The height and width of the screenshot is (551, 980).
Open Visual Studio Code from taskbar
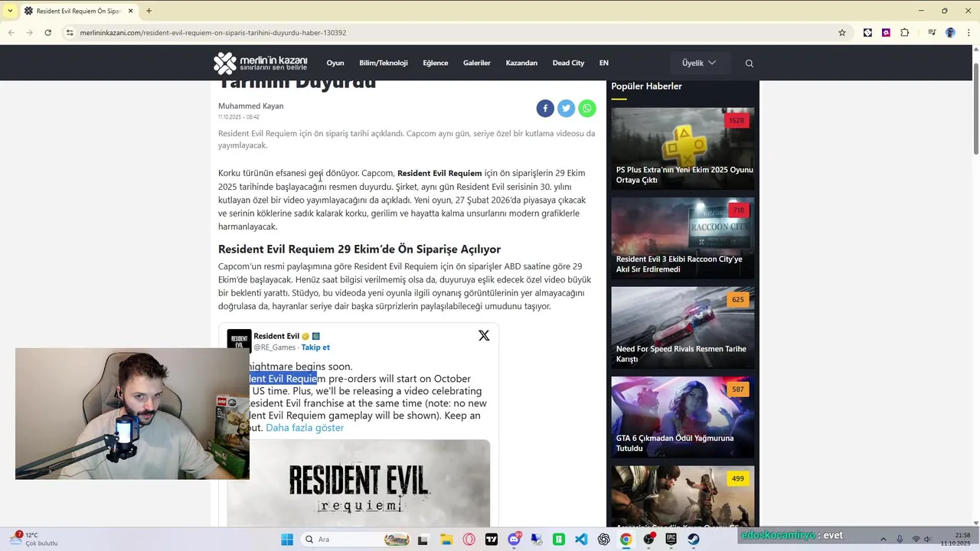(x=581, y=540)
